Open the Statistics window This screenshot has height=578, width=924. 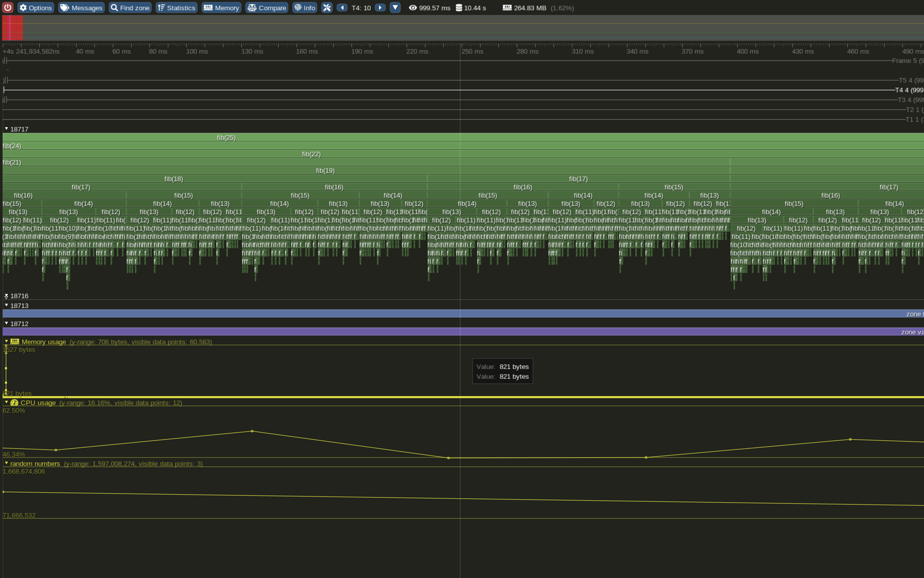pos(176,8)
